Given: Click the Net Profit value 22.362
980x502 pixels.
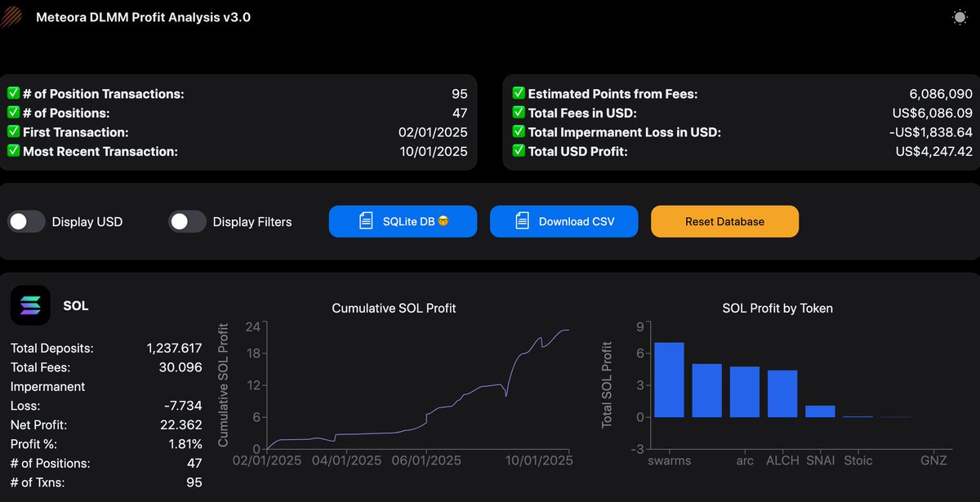Looking at the screenshot, I should click(182, 424).
